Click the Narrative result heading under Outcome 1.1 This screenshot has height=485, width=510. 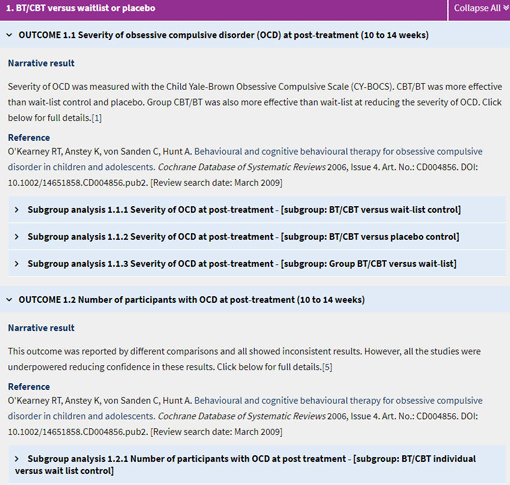41,63
